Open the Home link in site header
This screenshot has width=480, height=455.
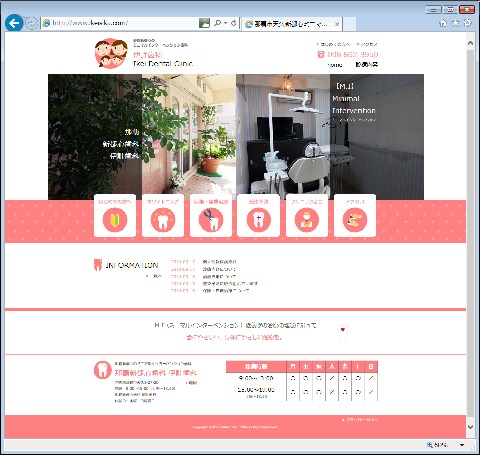tap(335, 65)
